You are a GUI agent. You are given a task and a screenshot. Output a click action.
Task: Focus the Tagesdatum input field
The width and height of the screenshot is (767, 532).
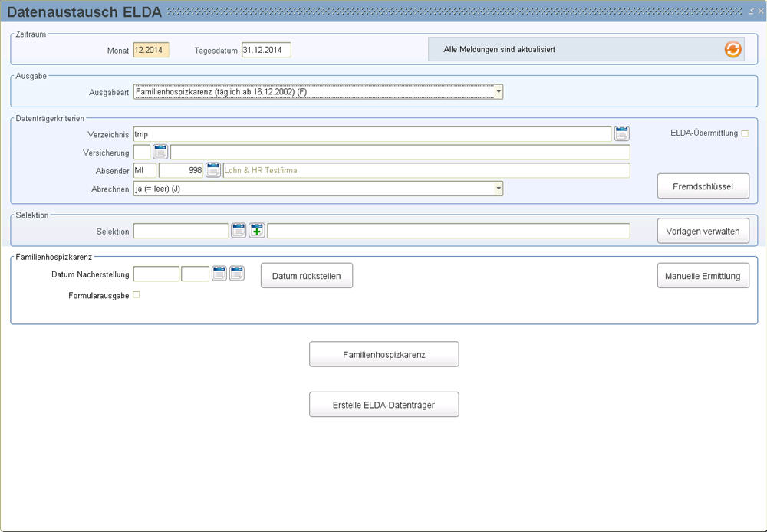(266, 50)
